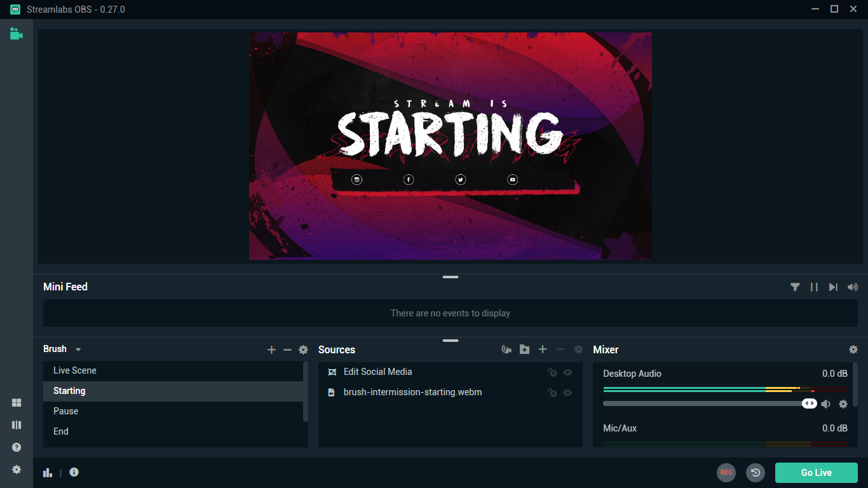Pause the Mini Feed alert queue
The image size is (868, 488).
click(x=814, y=287)
